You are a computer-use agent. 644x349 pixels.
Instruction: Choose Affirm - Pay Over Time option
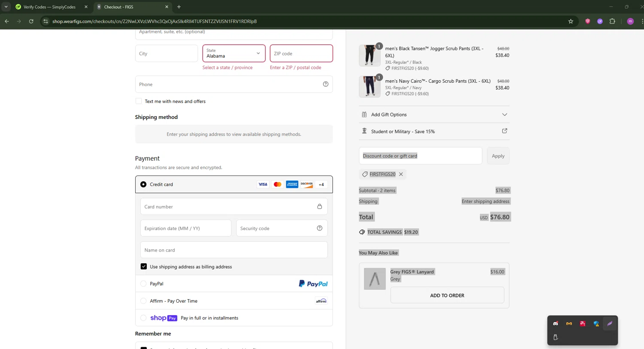tap(143, 301)
